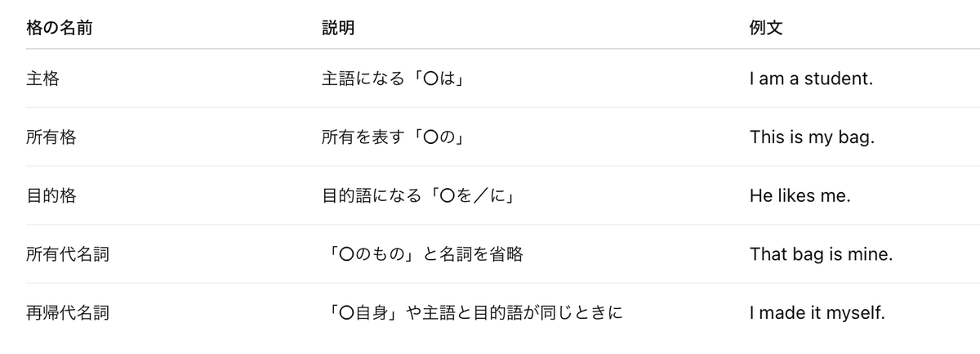The image size is (980, 354).
Task: Click the 例文 column header
Action: (766, 28)
